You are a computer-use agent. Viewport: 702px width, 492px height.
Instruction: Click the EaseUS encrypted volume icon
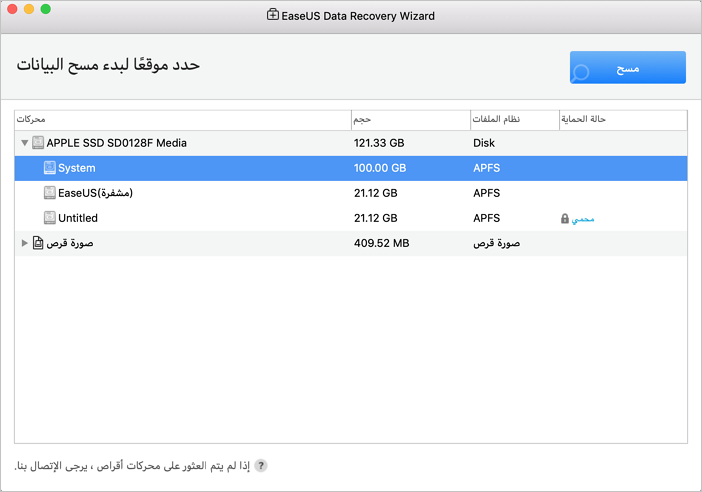tap(50, 193)
